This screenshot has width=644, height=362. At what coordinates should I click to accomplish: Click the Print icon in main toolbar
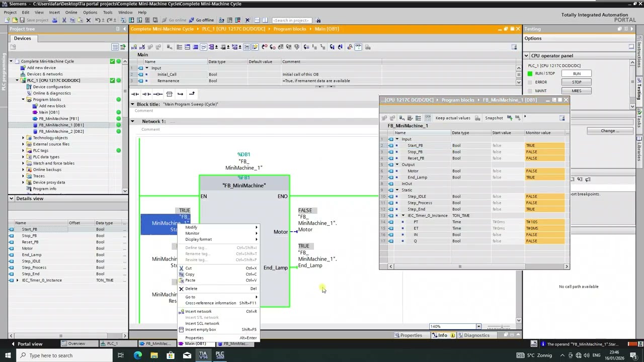(54, 20)
